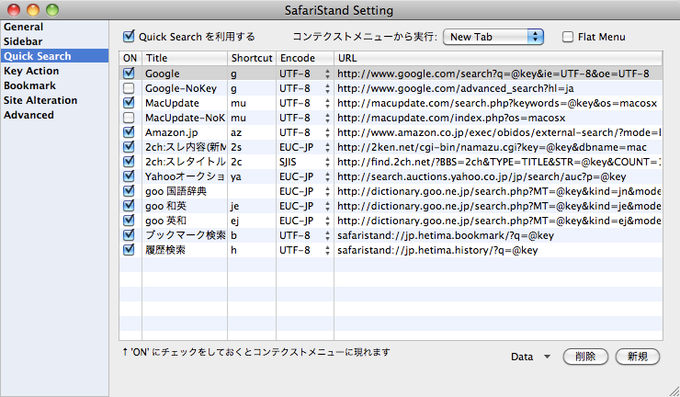Click the window resize grip
The height and width of the screenshot is (397, 680).
pos(673,390)
